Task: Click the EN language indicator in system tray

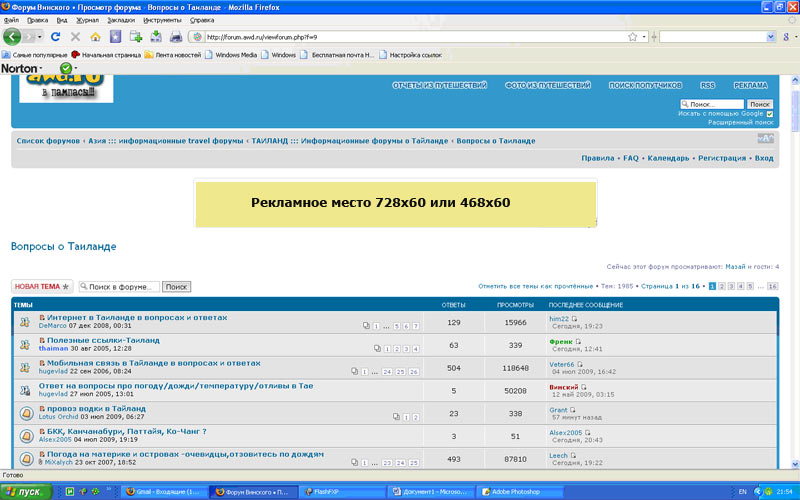Action: [x=742, y=492]
